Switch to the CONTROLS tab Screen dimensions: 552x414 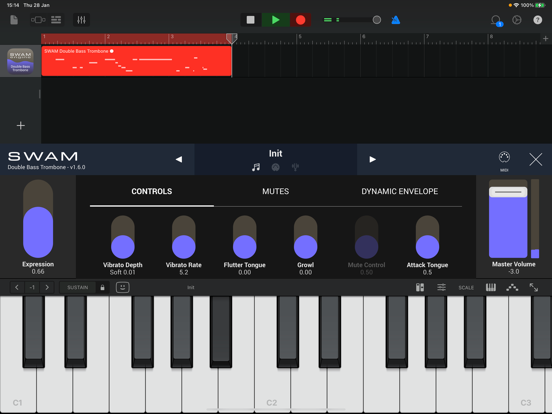[152, 191]
